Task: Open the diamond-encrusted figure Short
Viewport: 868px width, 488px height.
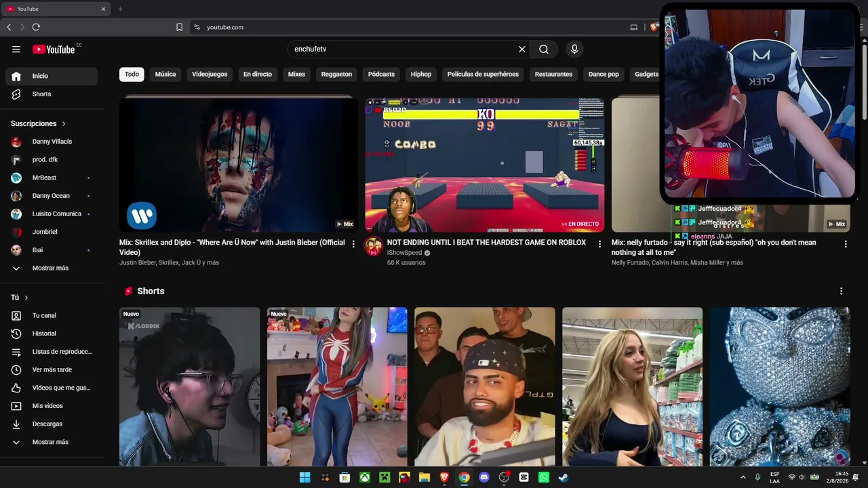Action: (780, 386)
